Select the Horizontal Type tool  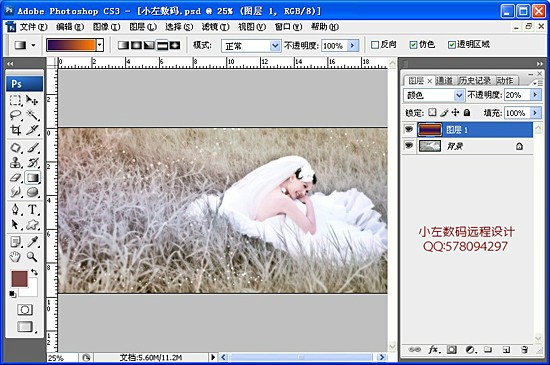32,209
